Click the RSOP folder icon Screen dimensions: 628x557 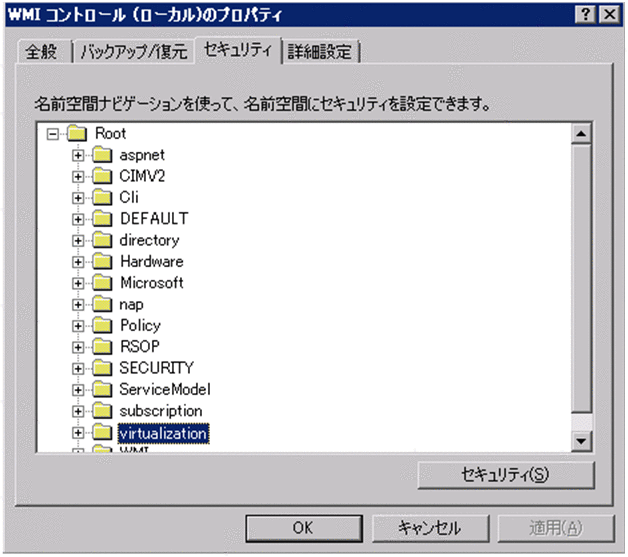click(x=102, y=346)
